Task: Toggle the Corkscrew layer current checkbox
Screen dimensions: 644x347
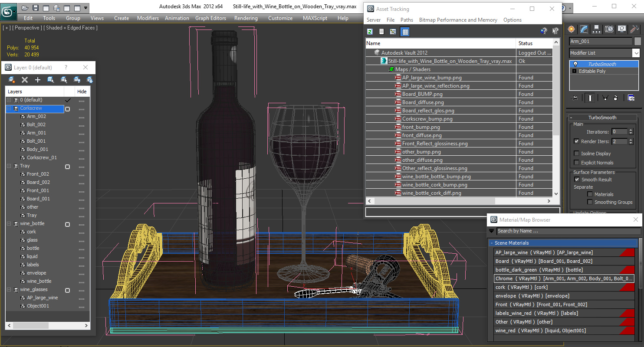Action: (x=68, y=109)
